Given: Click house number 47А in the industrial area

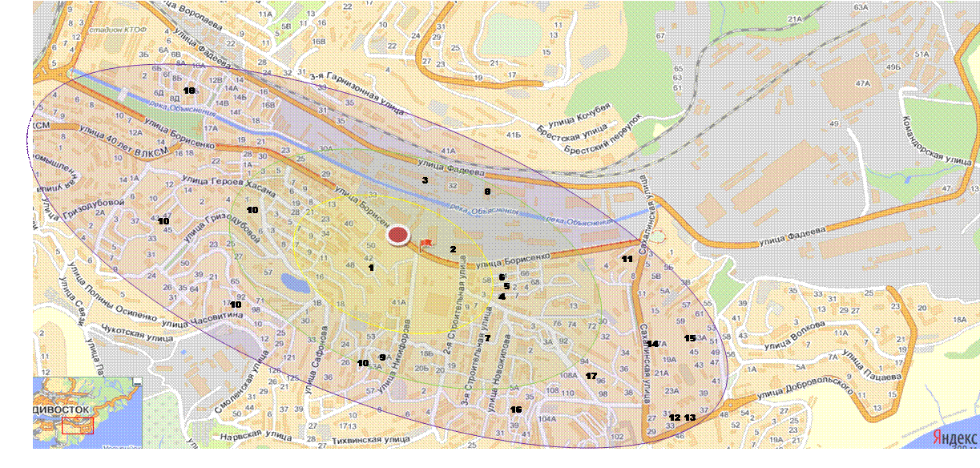Looking at the screenshot, I should (x=863, y=83).
